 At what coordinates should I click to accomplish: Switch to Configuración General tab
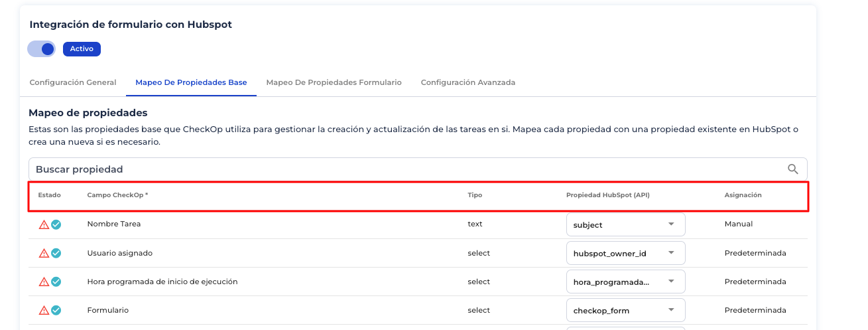click(73, 82)
